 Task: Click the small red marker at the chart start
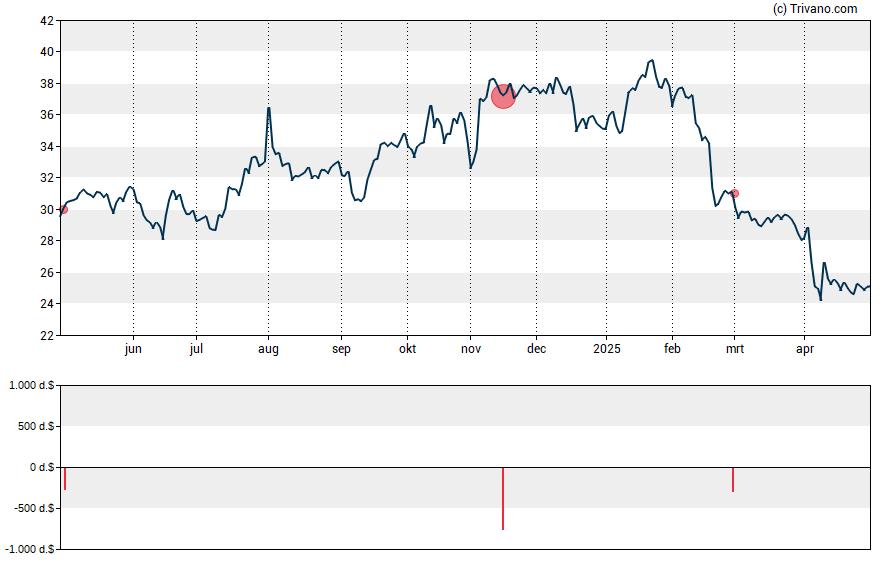[63, 209]
